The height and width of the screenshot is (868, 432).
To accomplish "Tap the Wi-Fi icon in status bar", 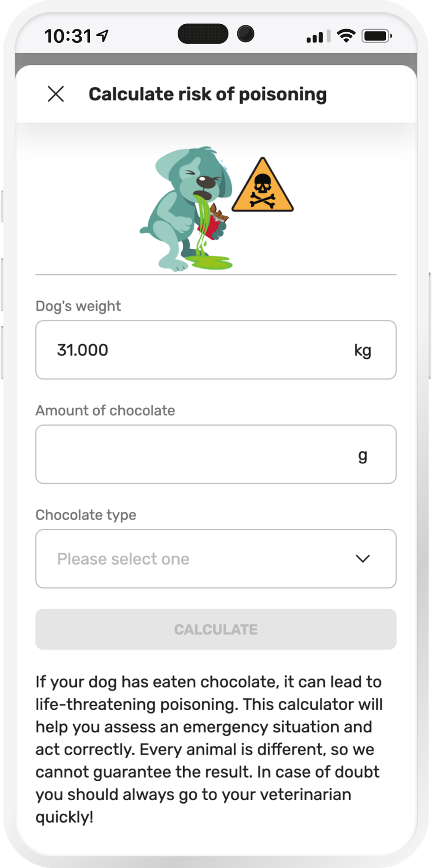I will coord(346,36).
